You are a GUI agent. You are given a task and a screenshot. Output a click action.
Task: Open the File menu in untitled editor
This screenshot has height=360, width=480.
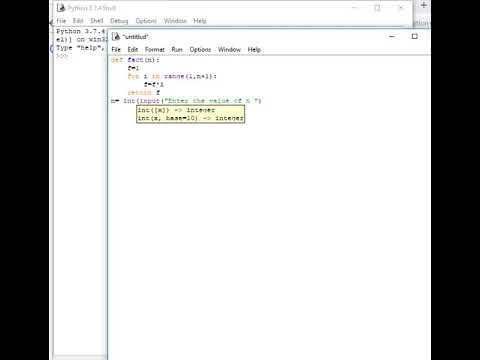pyautogui.click(x=116, y=49)
